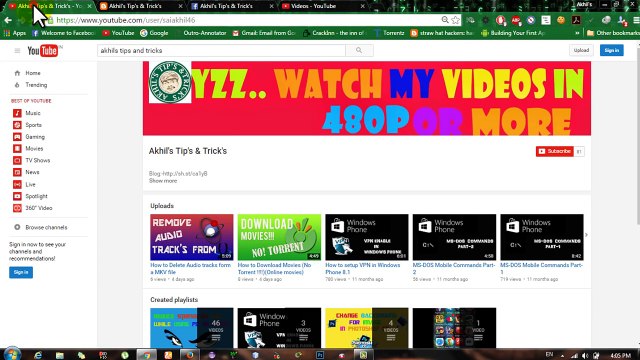Screen dimensions: 640x360
Task: Open File Explorer from taskbar
Action: [60, 355]
